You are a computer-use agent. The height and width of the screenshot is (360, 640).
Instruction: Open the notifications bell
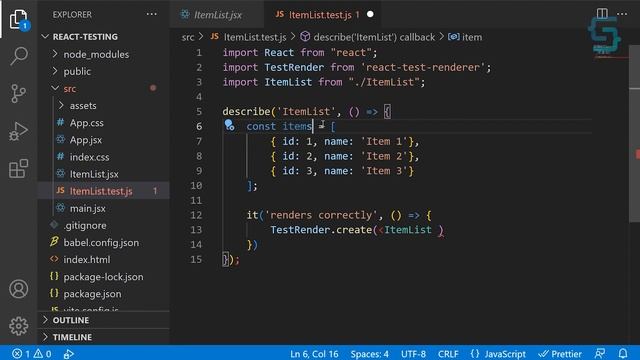tap(623, 353)
